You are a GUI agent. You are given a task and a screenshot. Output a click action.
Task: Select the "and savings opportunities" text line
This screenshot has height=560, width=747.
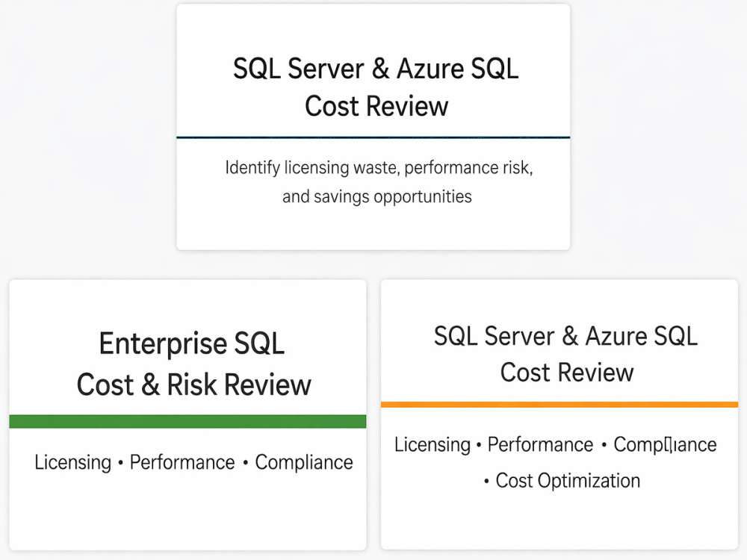pyautogui.click(x=376, y=196)
